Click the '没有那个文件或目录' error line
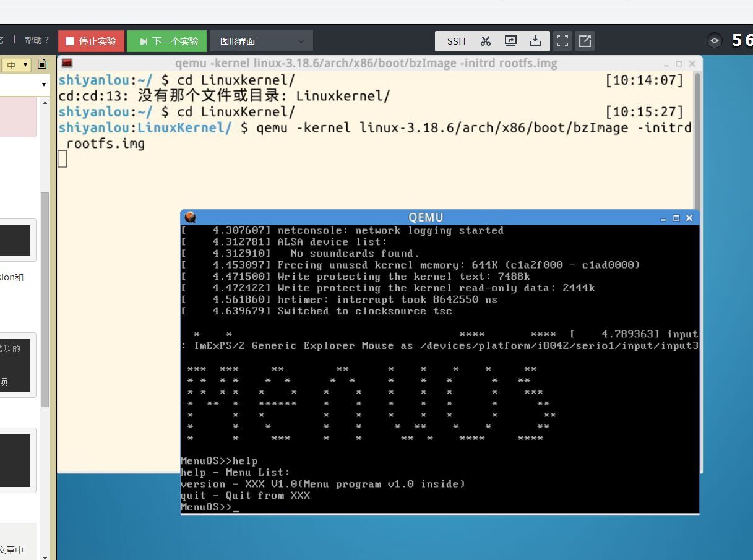The height and width of the screenshot is (560, 753). (224, 96)
